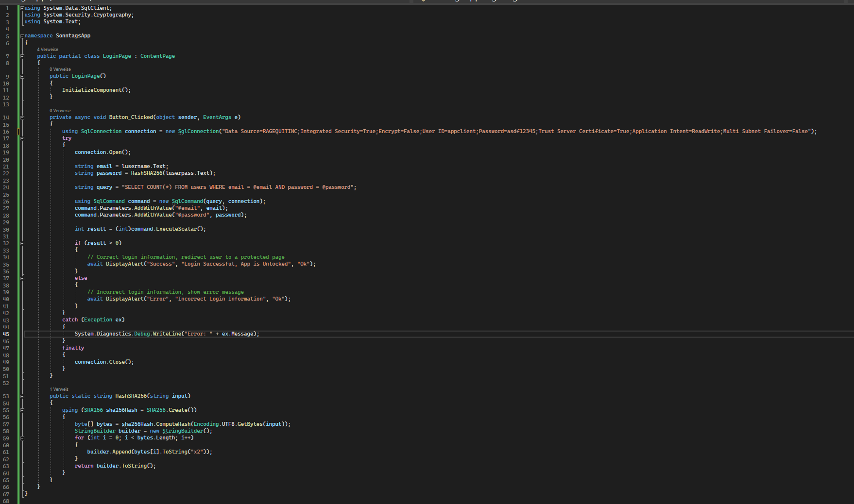Click line number 45 in the margin
The height and width of the screenshot is (504, 854).
[x=6, y=334]
